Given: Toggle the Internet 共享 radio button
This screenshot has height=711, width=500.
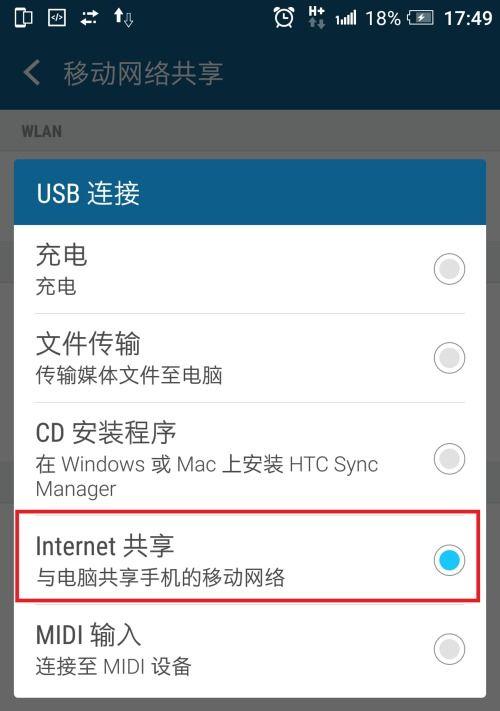Looking at the screenshot, I should [x=449, y=560].
